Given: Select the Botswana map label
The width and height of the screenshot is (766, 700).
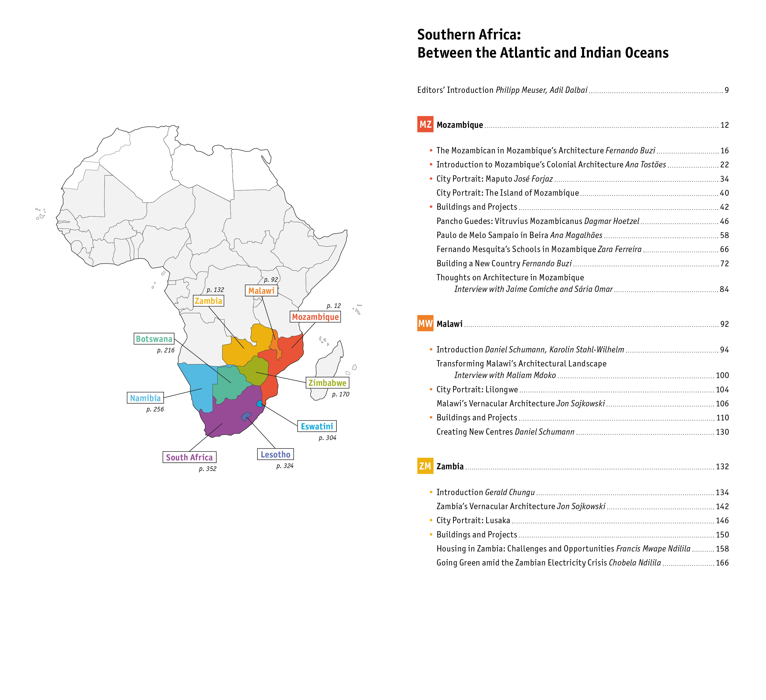Looking at the screenshot, I should pos(154,339).
